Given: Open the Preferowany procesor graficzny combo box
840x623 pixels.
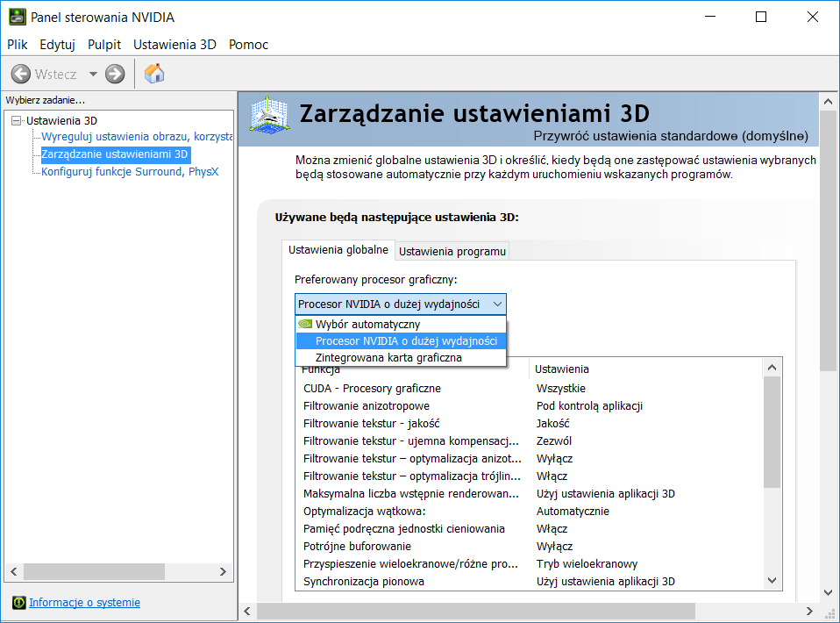Looking at the screenshot, I should (x=400, y=304).
